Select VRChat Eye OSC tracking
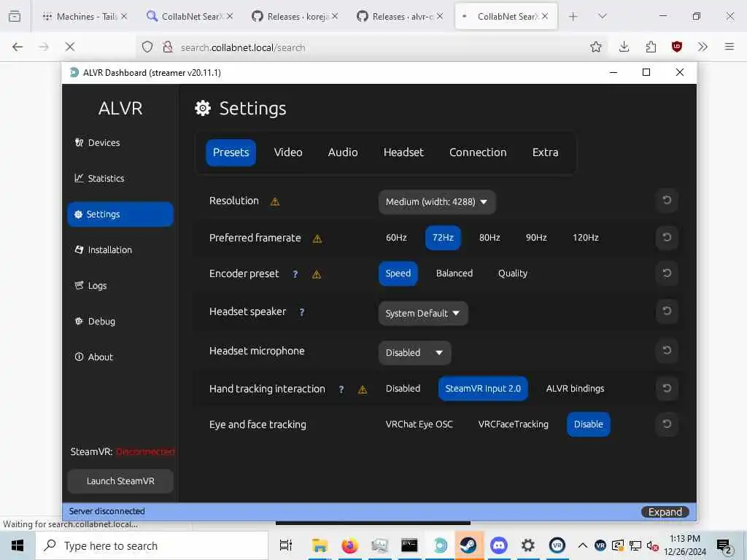The image size is (747, 560). (419, 424)
